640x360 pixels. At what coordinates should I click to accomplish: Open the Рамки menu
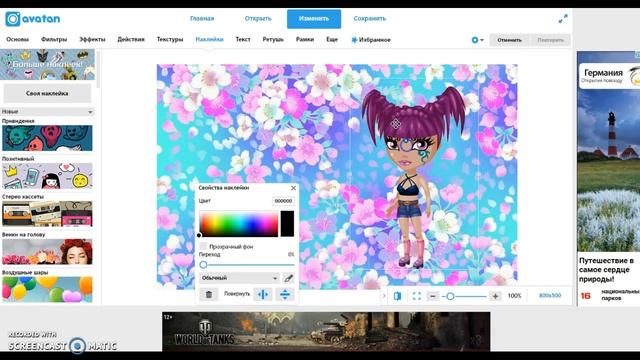click(x=305, y=39)
